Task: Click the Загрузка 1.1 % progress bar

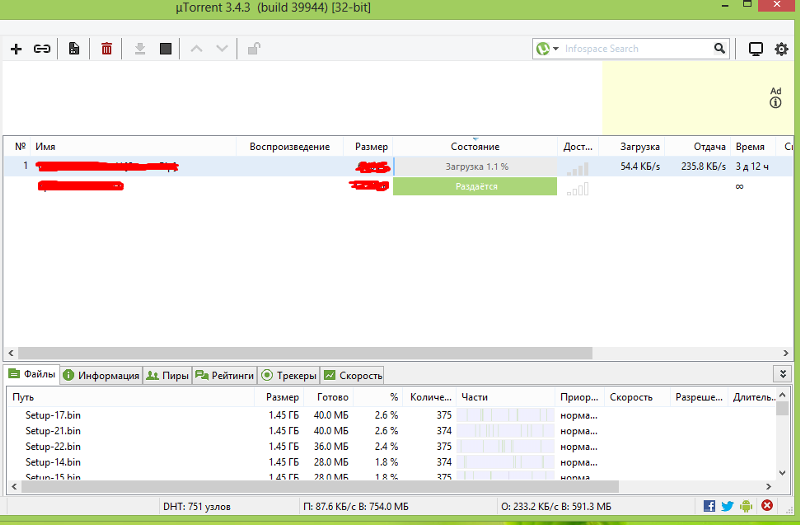Action: pyautogui.click(x=476, y=166)
